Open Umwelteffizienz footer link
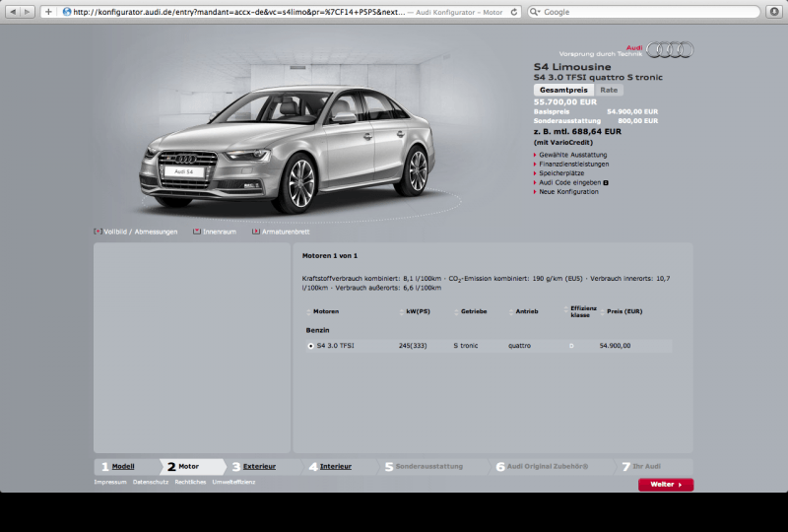788x532 pixels. point(233,482)
